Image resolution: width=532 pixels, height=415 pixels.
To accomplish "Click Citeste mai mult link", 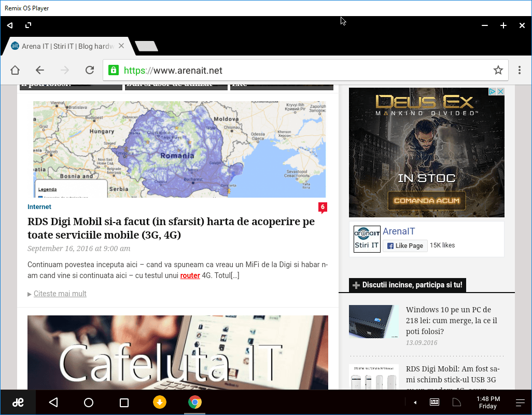I will point(60,294).
